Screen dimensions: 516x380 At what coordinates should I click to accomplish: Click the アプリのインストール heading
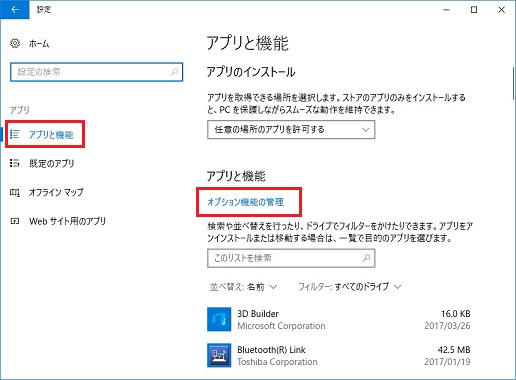click(x=251, y=72)
